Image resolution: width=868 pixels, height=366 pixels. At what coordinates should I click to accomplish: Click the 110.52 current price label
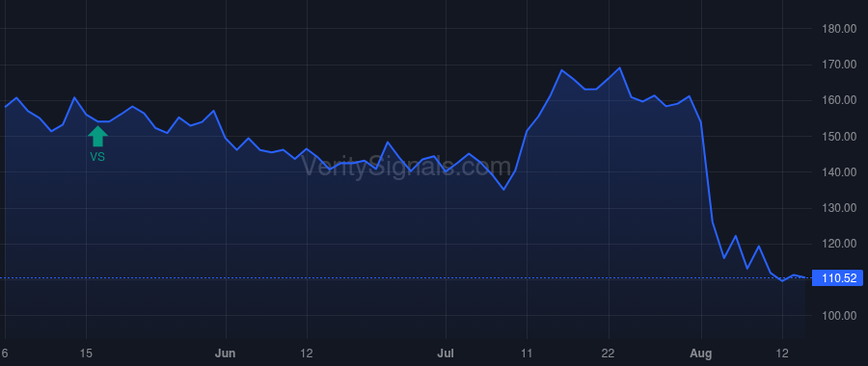click(x=837, y=278)
